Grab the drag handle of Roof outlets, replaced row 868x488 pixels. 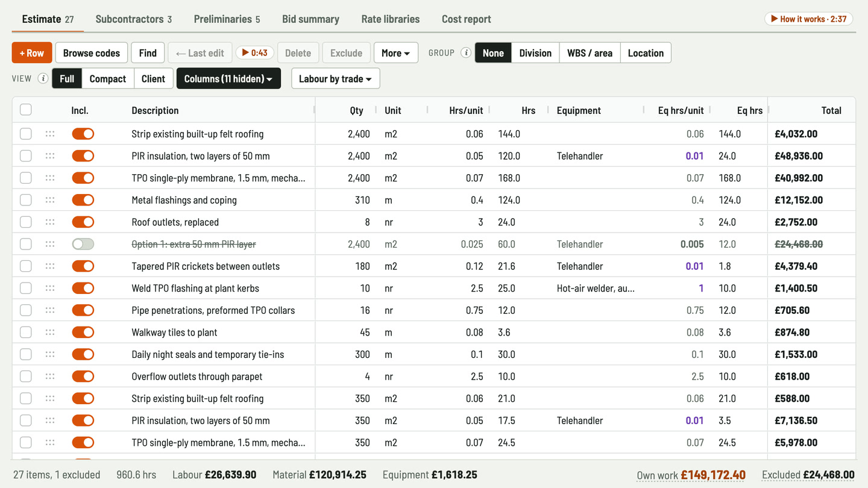(50, 222)
